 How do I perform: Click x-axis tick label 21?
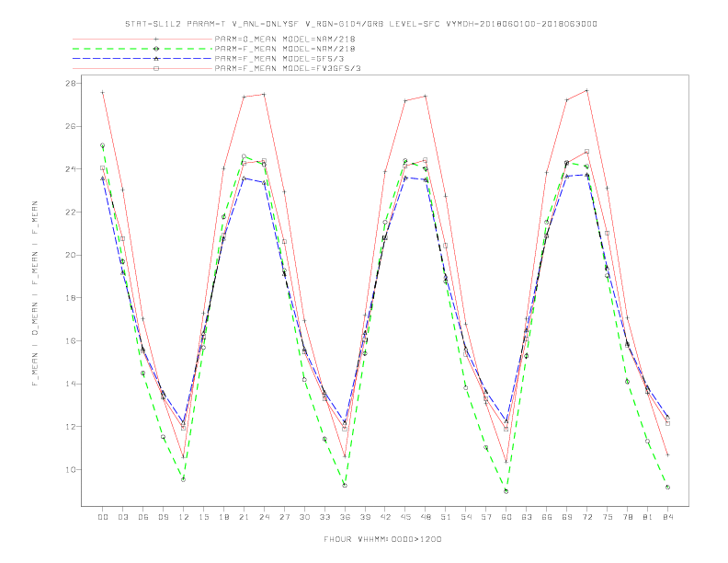point(244,517)
